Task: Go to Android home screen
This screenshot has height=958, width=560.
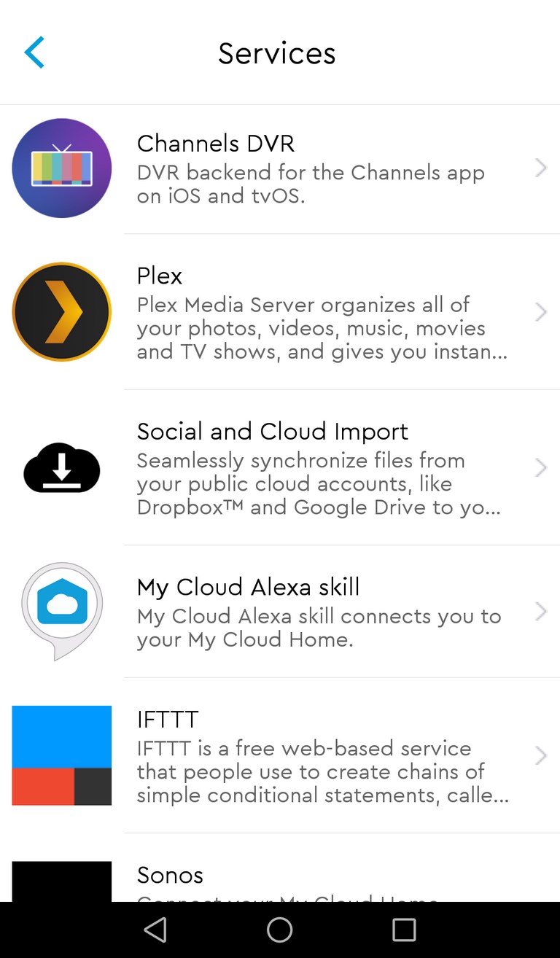Action: click(x=280, y=930)
